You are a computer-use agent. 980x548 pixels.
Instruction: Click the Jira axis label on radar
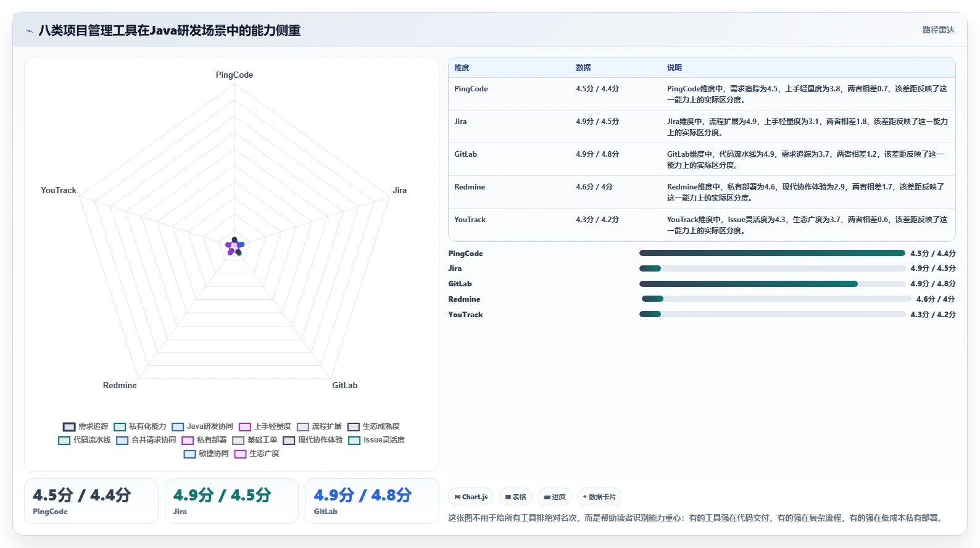pyautogui.click(x=400, y=190)
